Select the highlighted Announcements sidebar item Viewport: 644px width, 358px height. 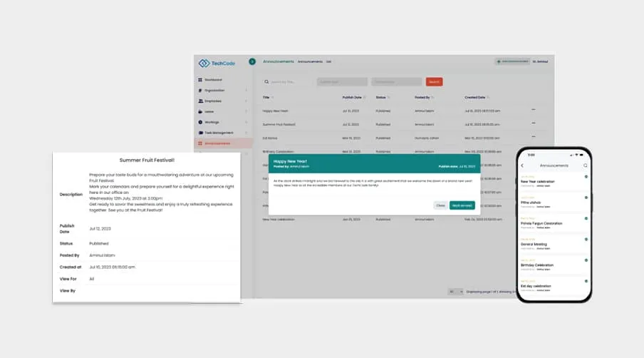pos(223,143)
